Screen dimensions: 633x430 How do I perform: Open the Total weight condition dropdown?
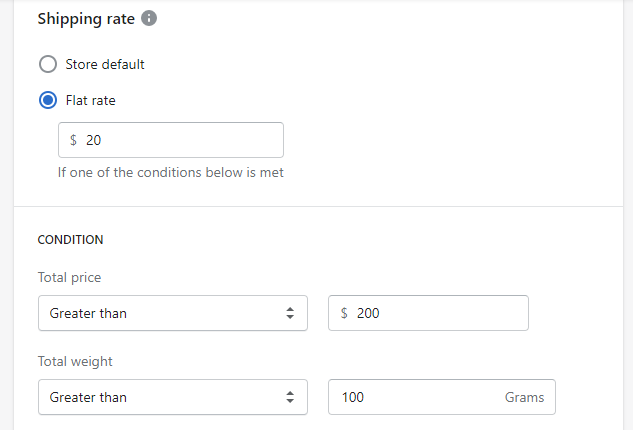171,397
